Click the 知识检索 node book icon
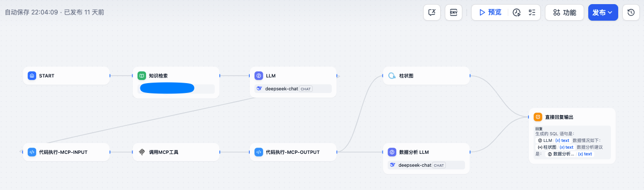The width and height of the screenshot is (644, 190). click(x=141, y=75)
